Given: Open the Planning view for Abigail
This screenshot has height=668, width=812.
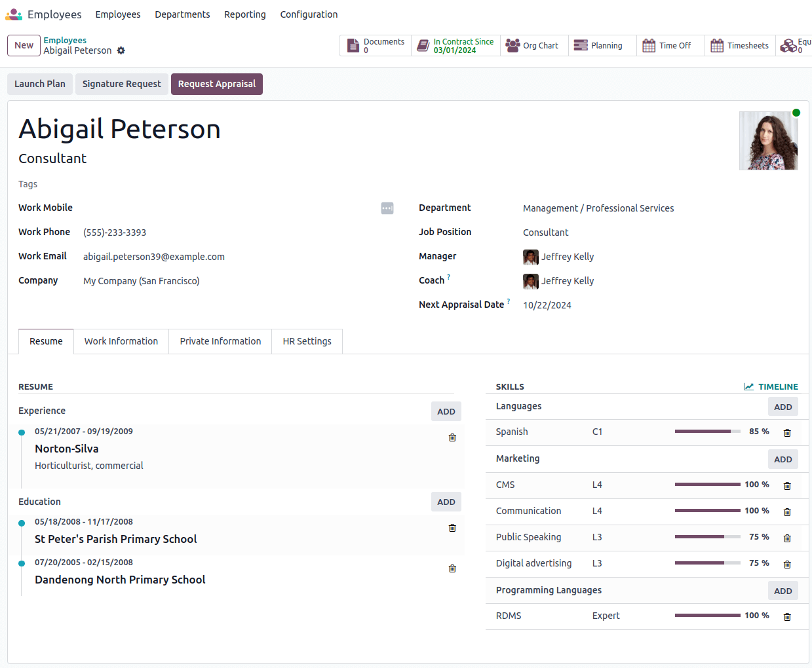Looking at the screenshot, I should pos(601,45).
